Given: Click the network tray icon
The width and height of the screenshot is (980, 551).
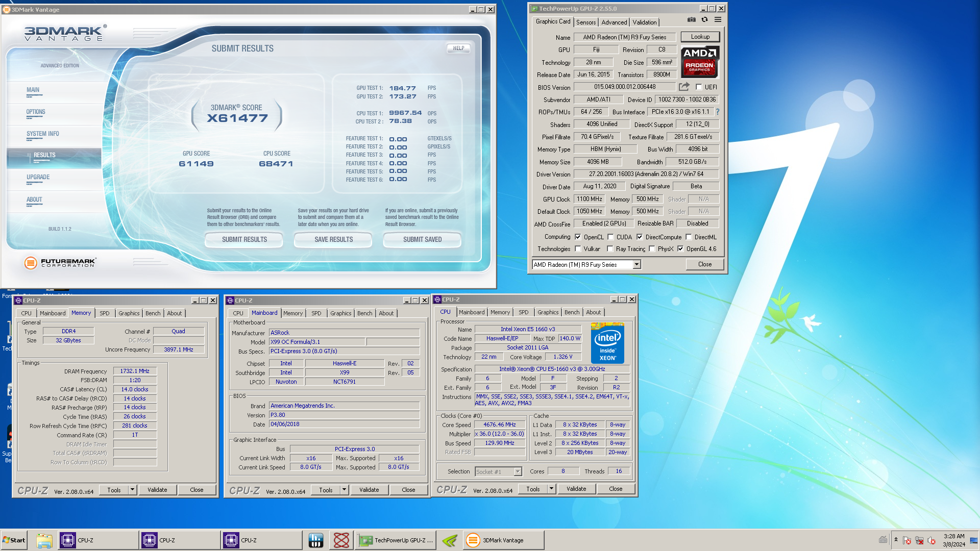Looking at the screenshot, I should pyautogui.click(x=919, y=540).
